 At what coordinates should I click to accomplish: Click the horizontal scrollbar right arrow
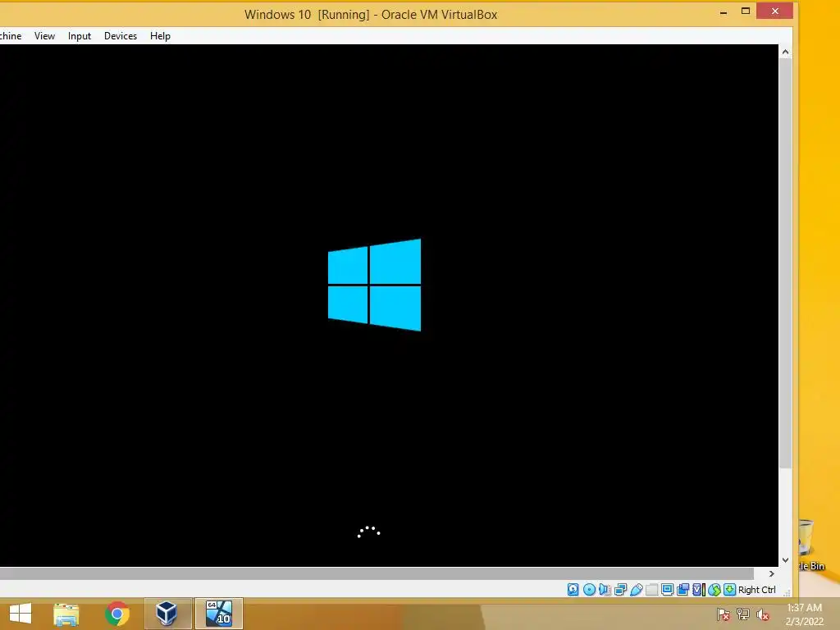pos(771,573)
